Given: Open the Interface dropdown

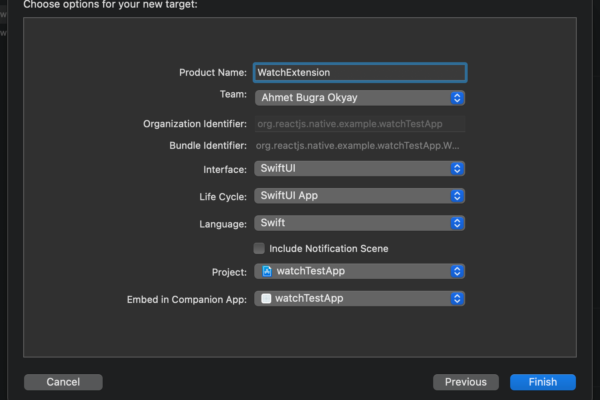Looking at the screenshot, I should (x=350, y=169).
